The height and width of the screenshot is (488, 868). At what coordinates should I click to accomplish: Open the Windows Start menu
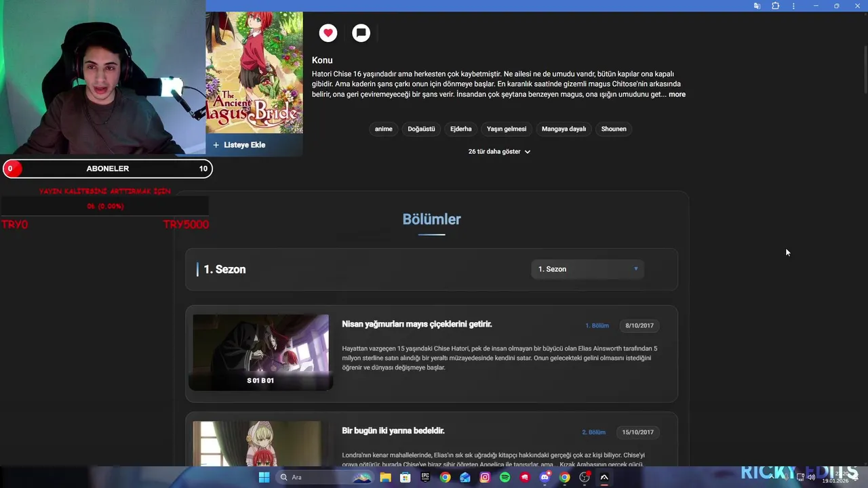tap(264, 477)
